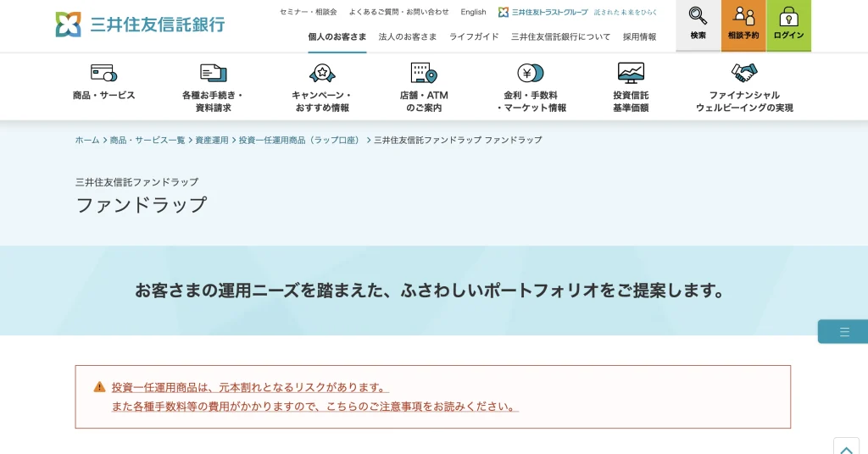The height and width of the screenshot is (454, 868).
Task: Open キャンペーン・おすすめ情報 badge icon menu
Action: click(x=322, y=88)
